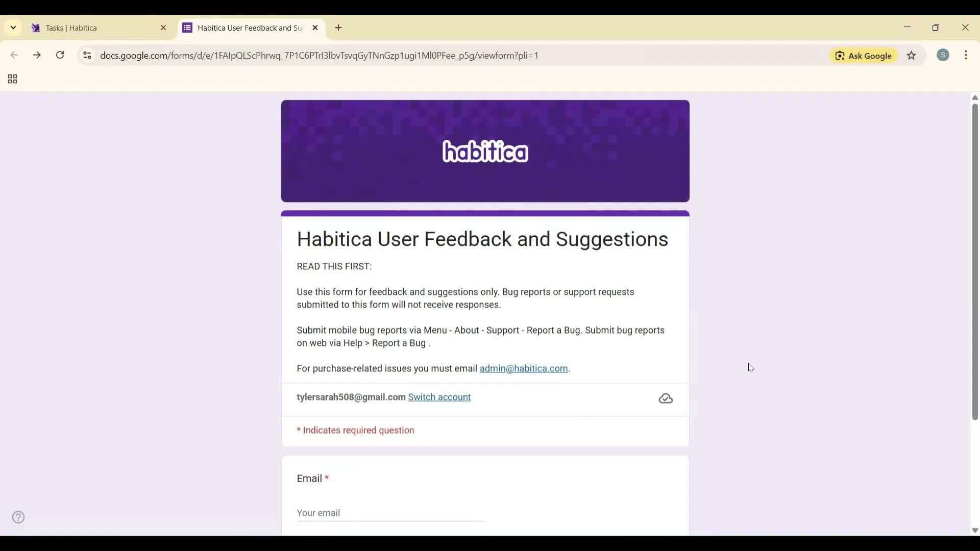
Task: Open the tab search dropdown
Action: pos(13,28)
